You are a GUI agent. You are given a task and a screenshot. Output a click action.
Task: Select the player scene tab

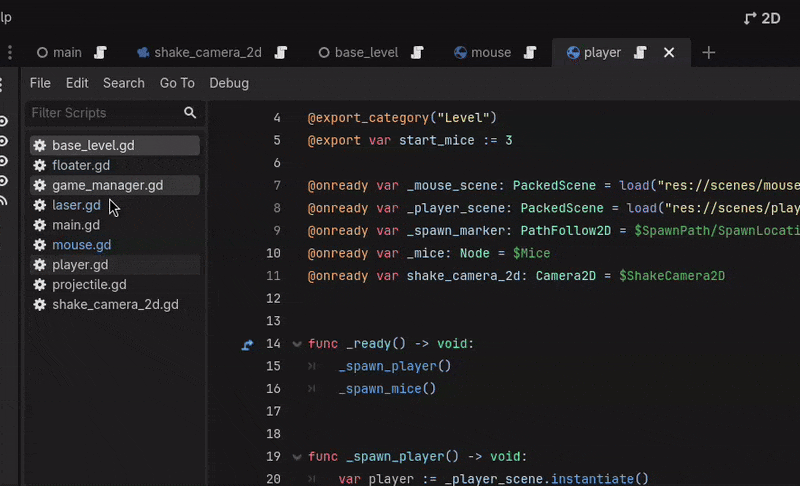tap(594, 53)
